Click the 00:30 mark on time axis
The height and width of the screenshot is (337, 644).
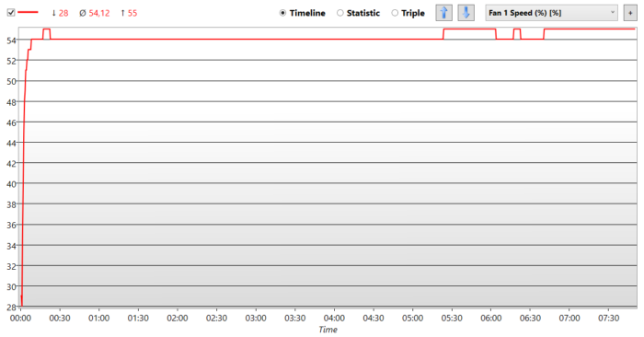(x=60, y=318)
